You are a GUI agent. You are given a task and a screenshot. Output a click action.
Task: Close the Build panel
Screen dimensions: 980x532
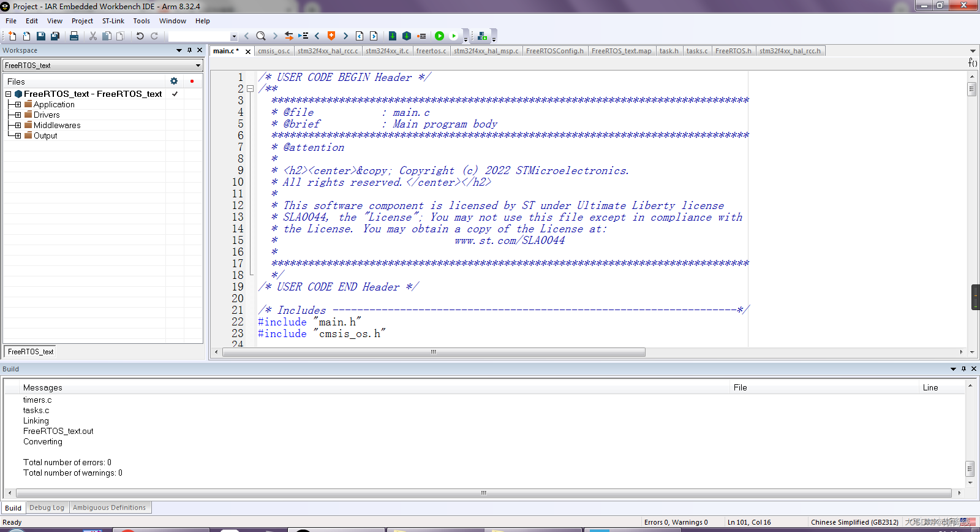tap(974, 369)
